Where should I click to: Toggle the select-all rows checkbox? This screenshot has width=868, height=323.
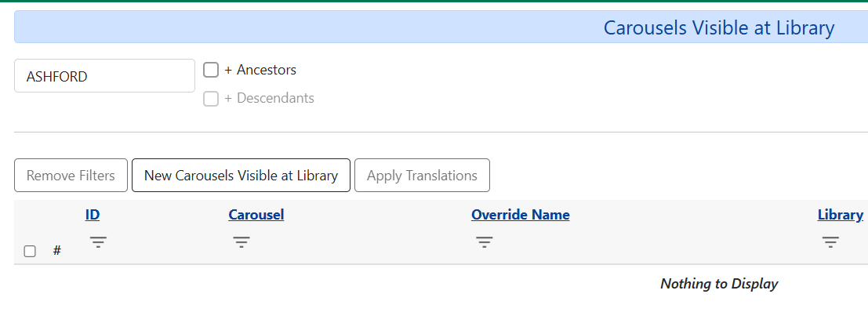(30, 252)
